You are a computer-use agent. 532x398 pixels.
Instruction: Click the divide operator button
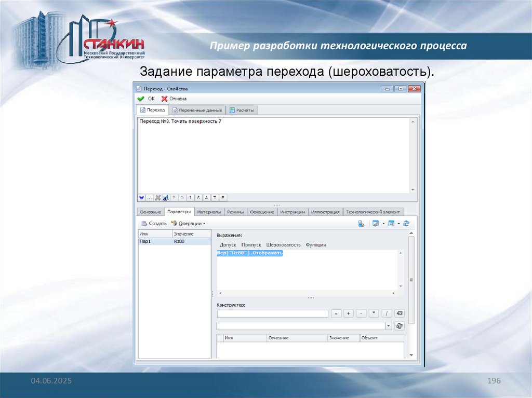tap(387, 313)
